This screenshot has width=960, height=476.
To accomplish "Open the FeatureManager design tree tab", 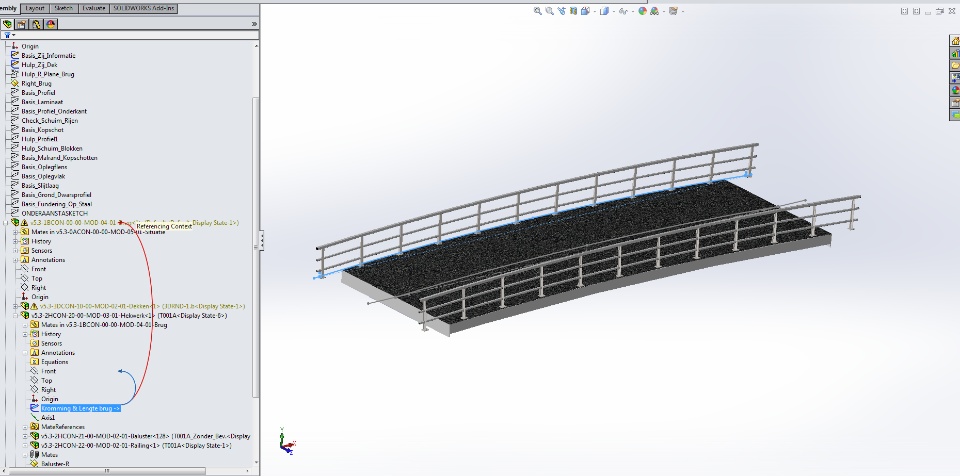I will tap(7, 25).
